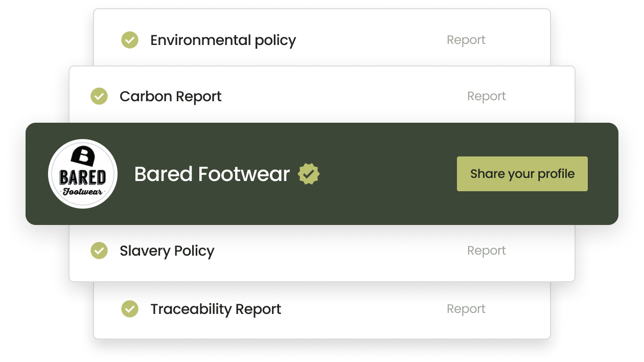This screenshot has height=362, width=644.
Task: Select the Environmental policy title
Action: [223, 40]
